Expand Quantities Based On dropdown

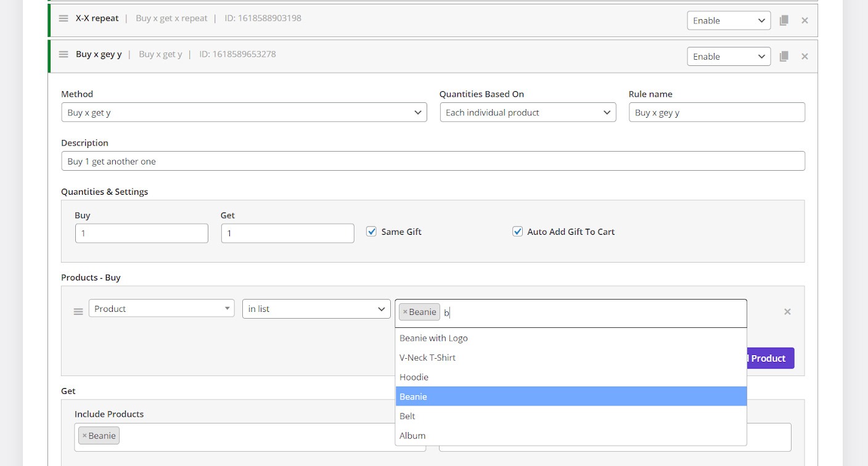coord(528,113)
